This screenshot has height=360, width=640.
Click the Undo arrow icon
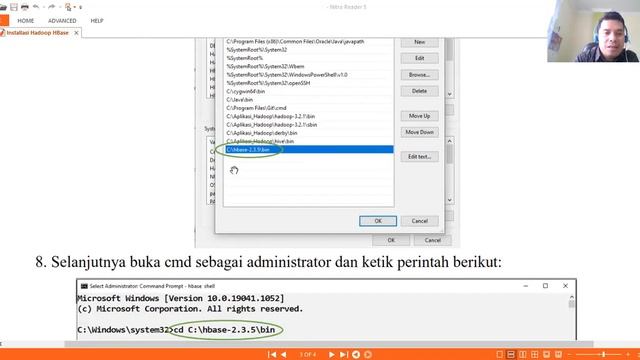[x=36, y=7]
